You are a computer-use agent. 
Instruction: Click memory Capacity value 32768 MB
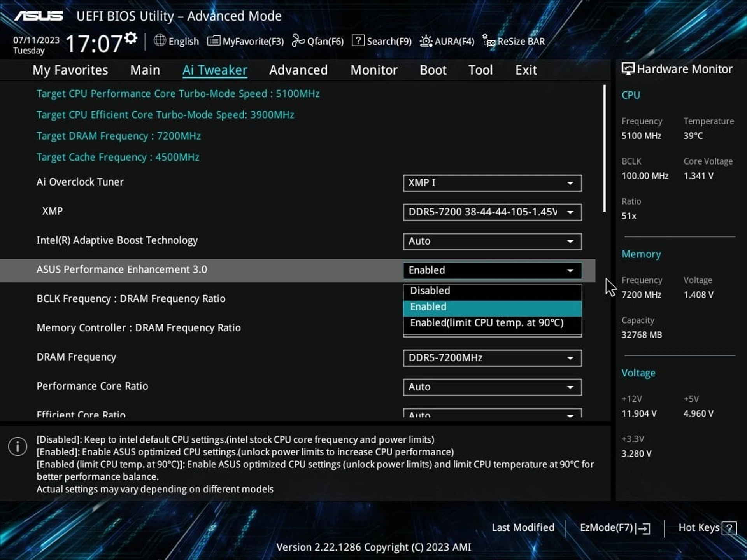tap(642, 335)
